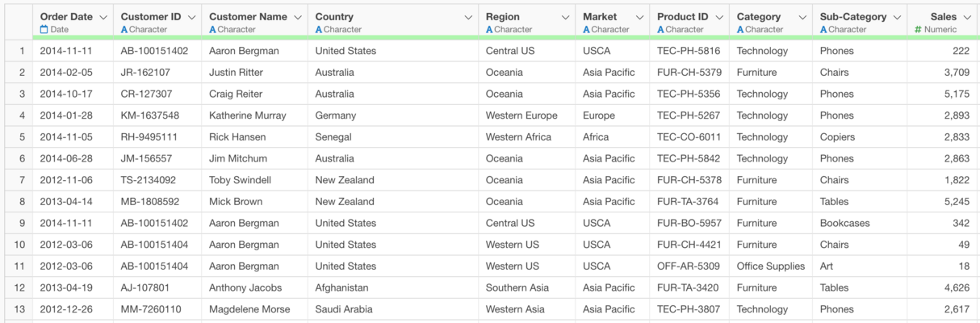The image size is (980, 323).
Task: Click the Character type icon under Customer Name
Action: [x=212, y=29]
